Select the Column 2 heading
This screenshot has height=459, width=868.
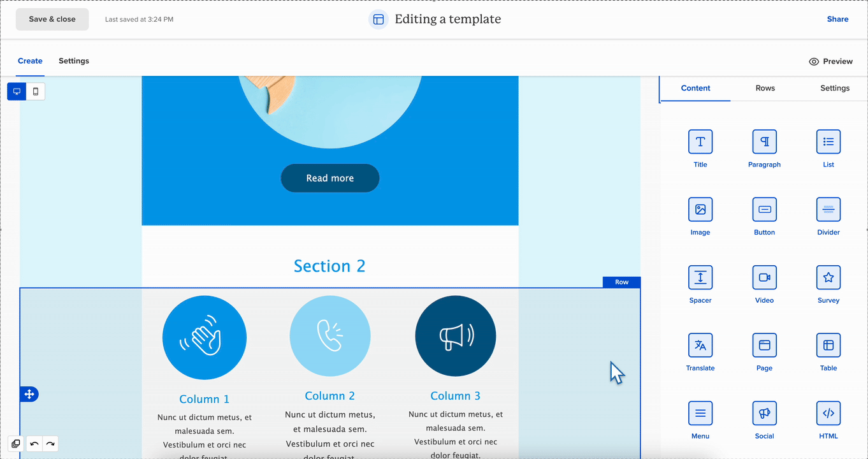coord(330,396)
